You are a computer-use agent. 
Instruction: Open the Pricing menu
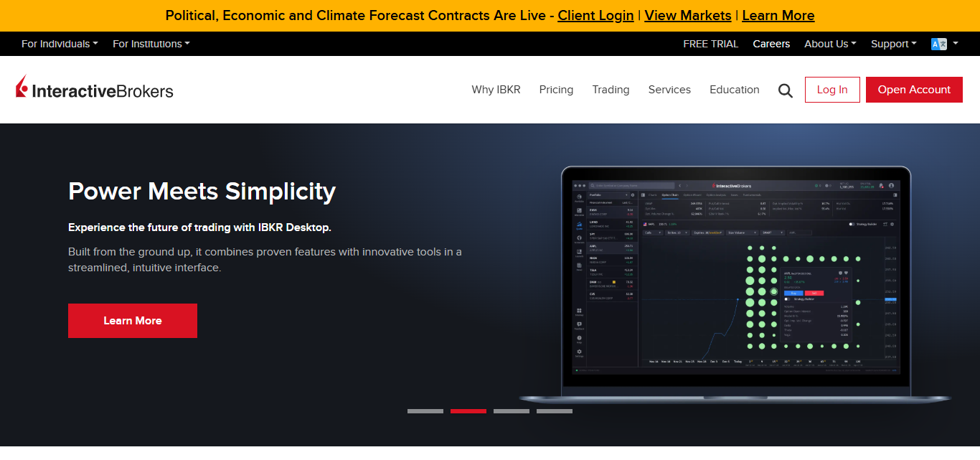click(x=556, y=90)
